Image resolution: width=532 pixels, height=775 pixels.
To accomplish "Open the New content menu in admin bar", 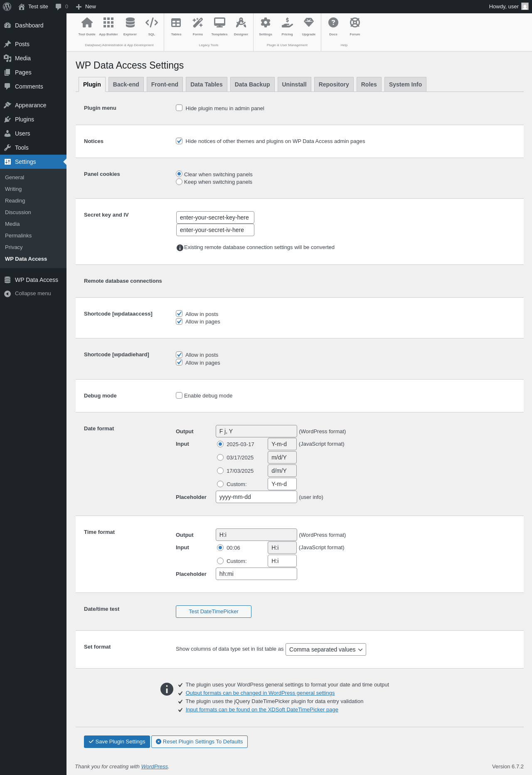I will pos(86,7).
